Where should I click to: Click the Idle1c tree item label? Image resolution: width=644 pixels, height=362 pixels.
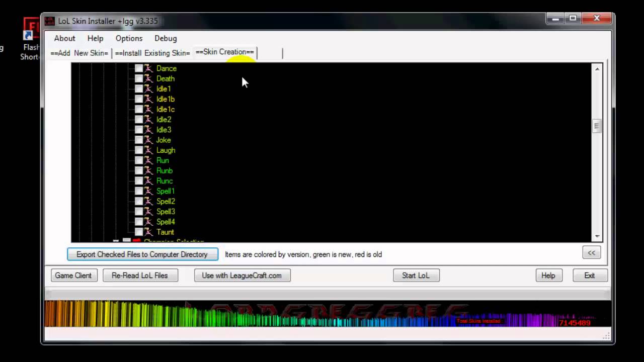click(166, 109)
